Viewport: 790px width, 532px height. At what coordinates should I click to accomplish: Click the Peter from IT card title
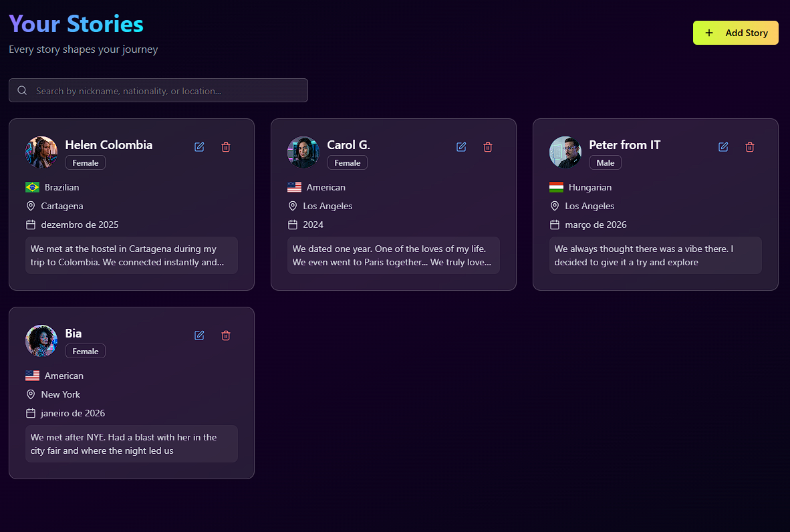(x=624, y=145)
